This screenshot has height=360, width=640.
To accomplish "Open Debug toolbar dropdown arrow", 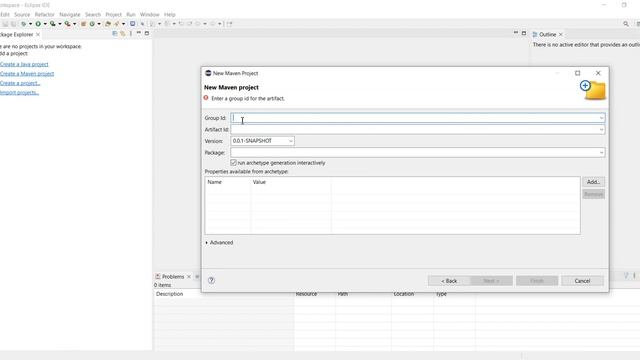I will click(31, 24).
